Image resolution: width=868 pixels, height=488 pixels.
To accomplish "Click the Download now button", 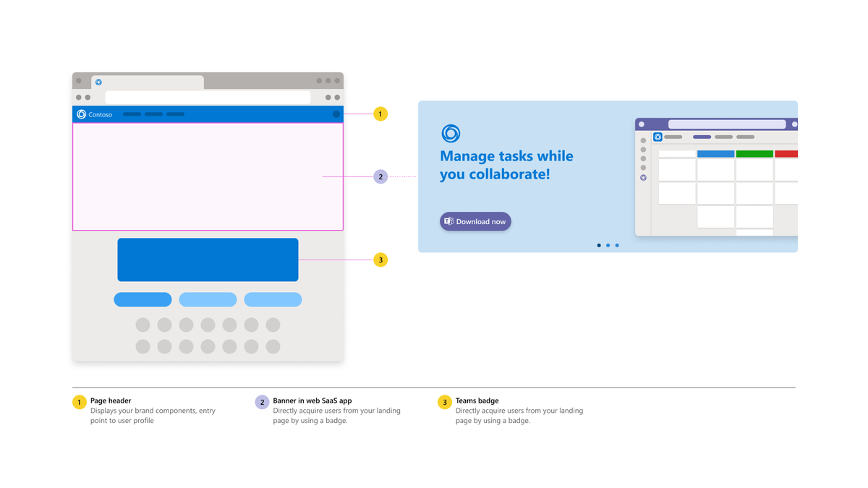I will [x=475, y=221].
